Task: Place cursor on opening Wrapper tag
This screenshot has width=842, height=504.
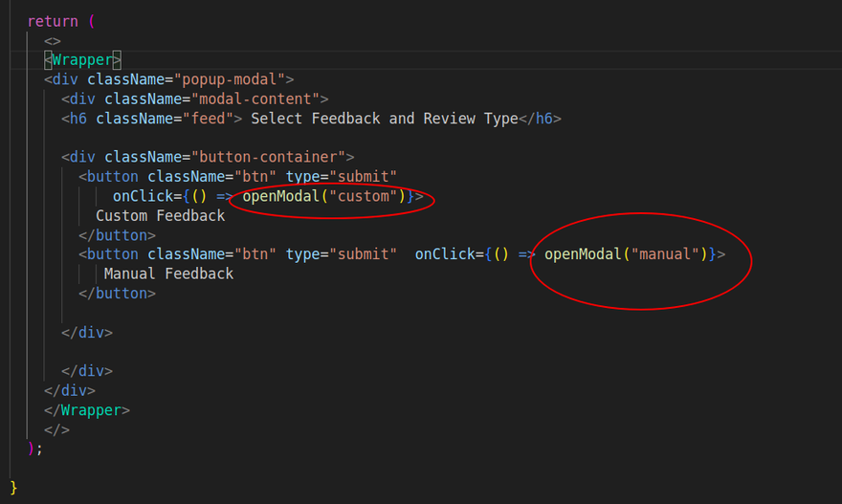Action: click(82, 59)
